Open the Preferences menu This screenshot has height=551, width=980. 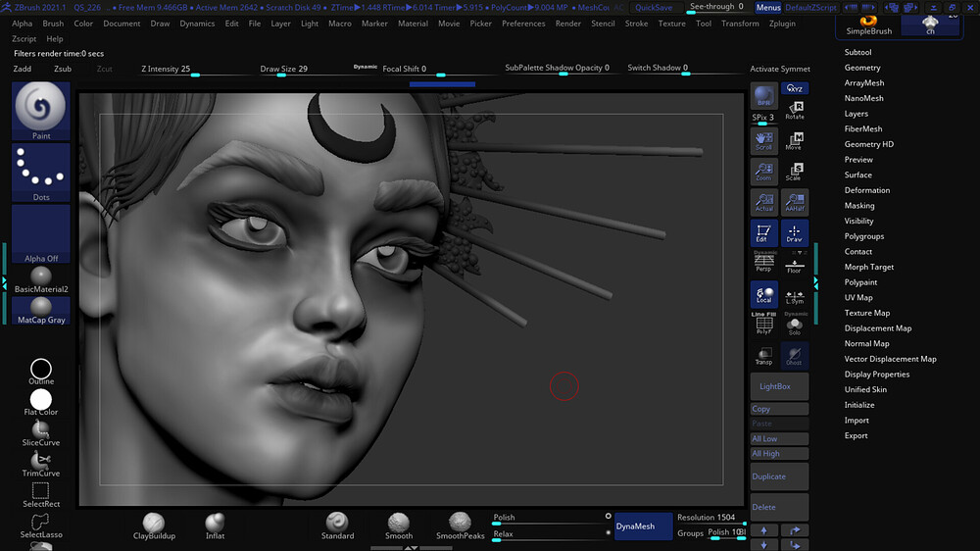[x=523, y=24]
